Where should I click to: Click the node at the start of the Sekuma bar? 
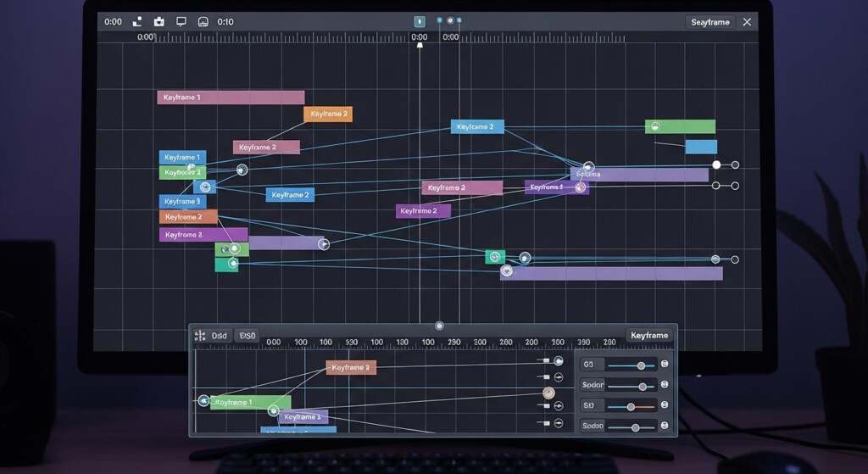point(589,167)
